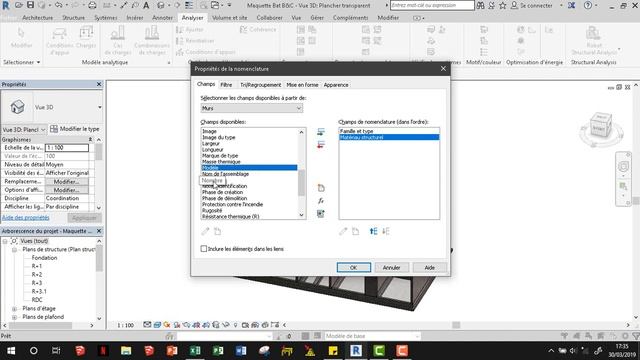
Task: Click the project browser vertical scrollbar
Action: coord(99,258)
